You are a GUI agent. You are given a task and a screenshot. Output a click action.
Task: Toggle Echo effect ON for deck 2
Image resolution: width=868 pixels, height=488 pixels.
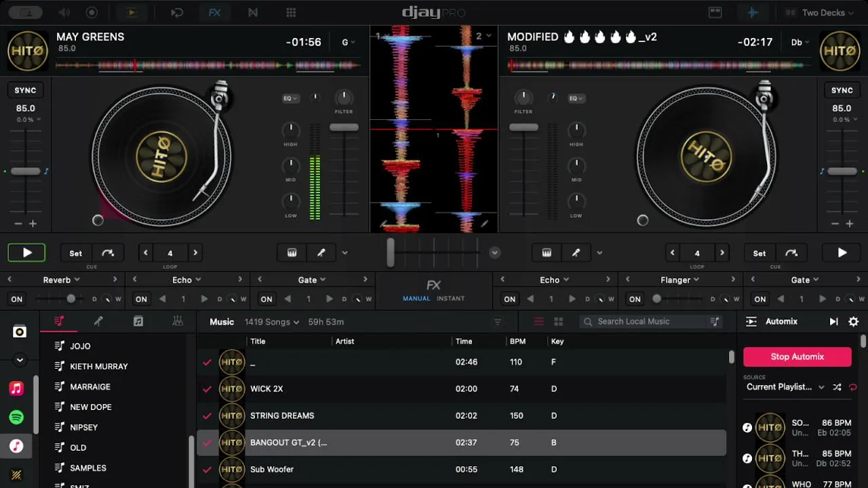[510, 299]
